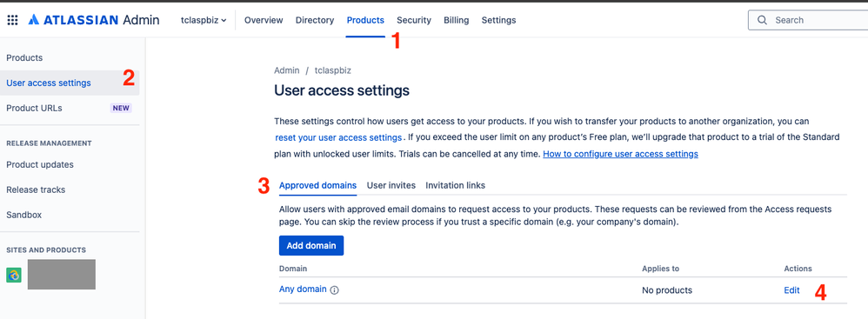
Task: Click reset your user access settings link
Action: tap(338, 137)
